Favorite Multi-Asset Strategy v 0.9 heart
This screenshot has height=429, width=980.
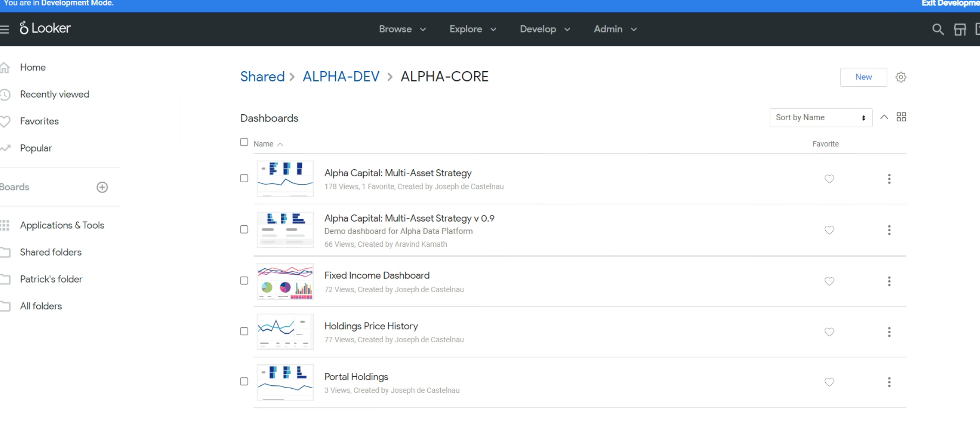pos(829,230)
